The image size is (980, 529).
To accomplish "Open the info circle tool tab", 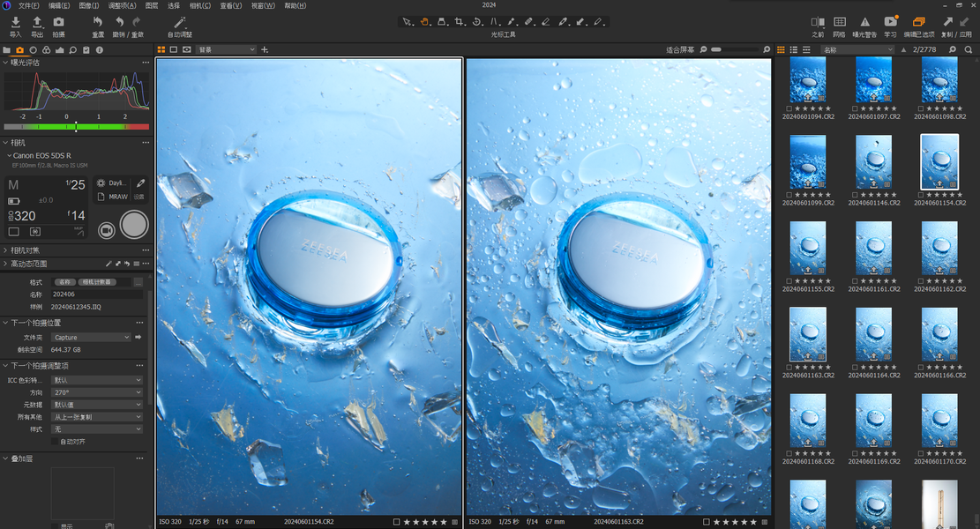I will [100, 50].
